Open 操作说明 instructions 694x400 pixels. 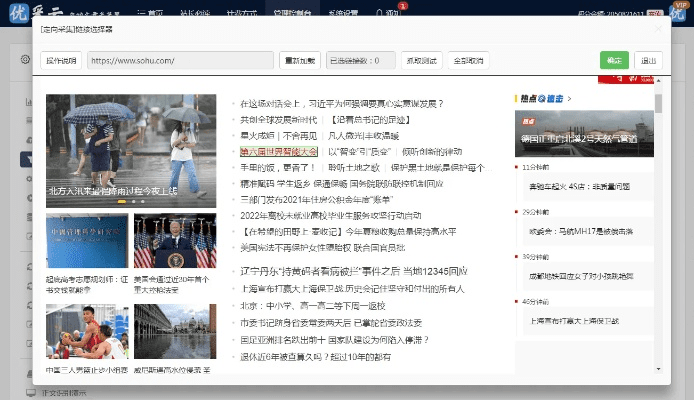pos(60,60)
